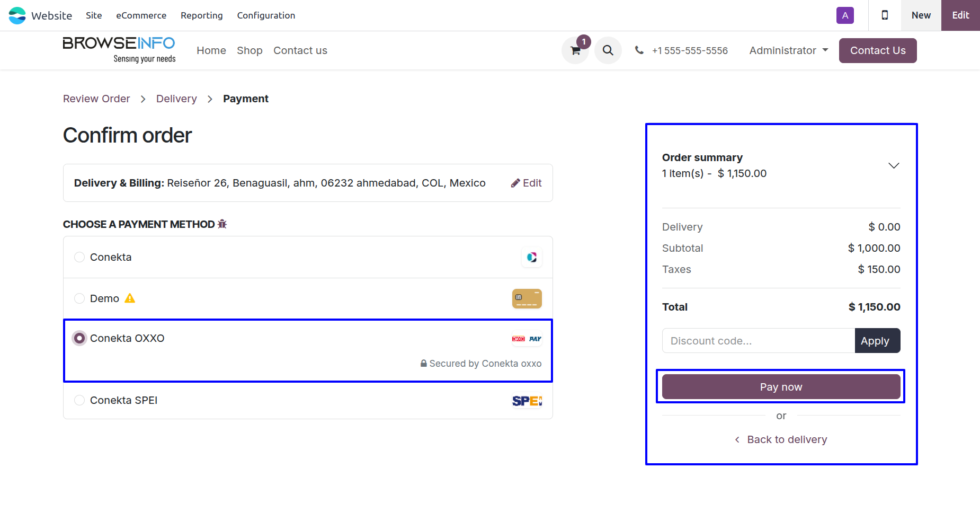
Task: Click the Subtotal value $ 1,000.00
Action: pyautogui.click(x=874, y=248)
